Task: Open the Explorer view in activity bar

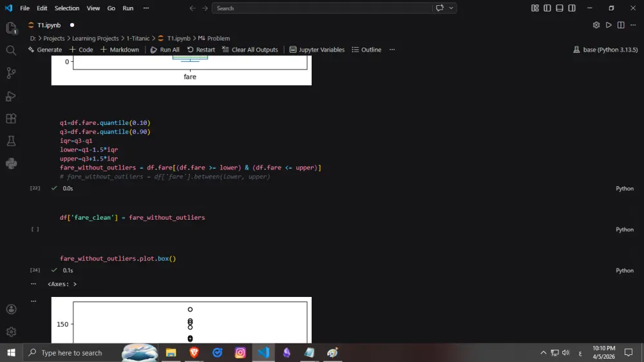Action: click(11, 28)
